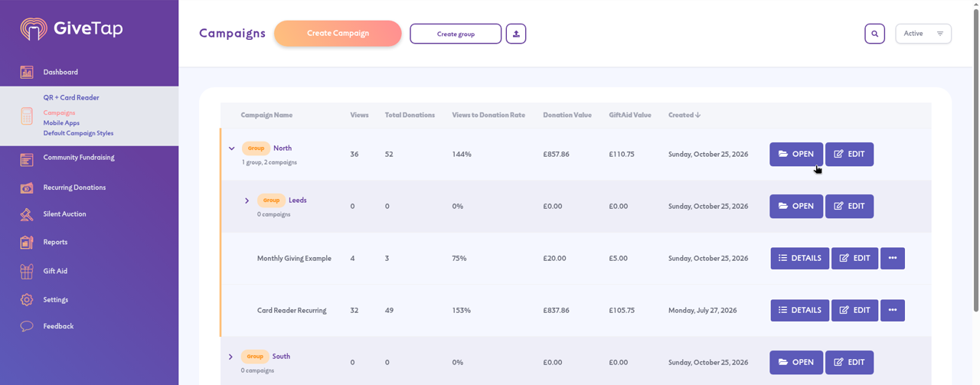Click the South group name

[281, 357]
